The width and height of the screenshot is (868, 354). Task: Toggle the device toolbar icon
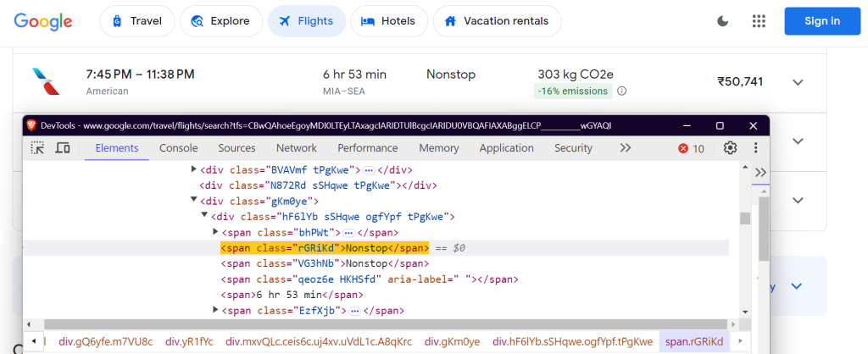click(x=63, y=148)
